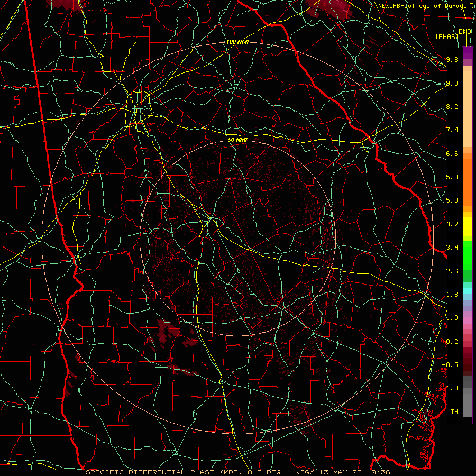The image size is (476, 476).
Task: Click the -0.5 scale value
Action: pos(450,365)
